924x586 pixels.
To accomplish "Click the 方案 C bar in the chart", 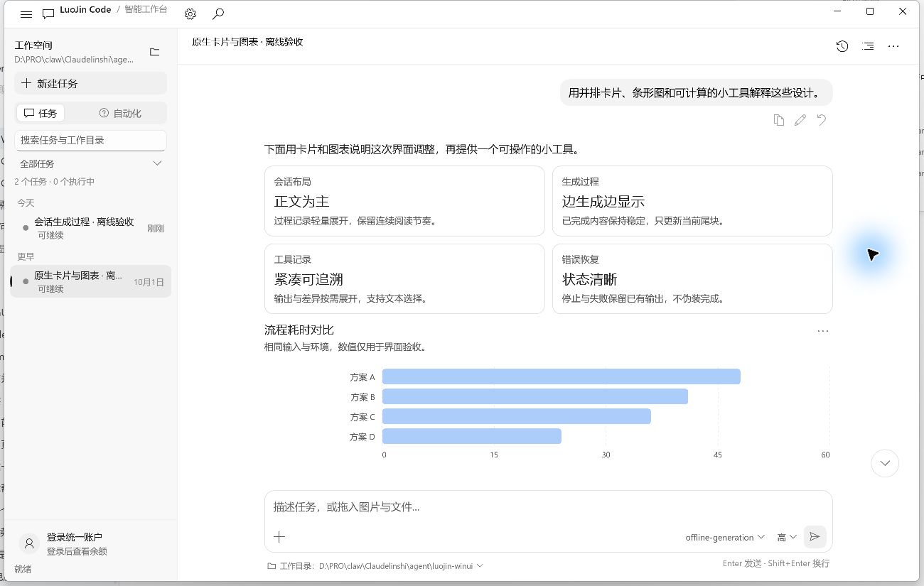I will [x=517, y=416].
